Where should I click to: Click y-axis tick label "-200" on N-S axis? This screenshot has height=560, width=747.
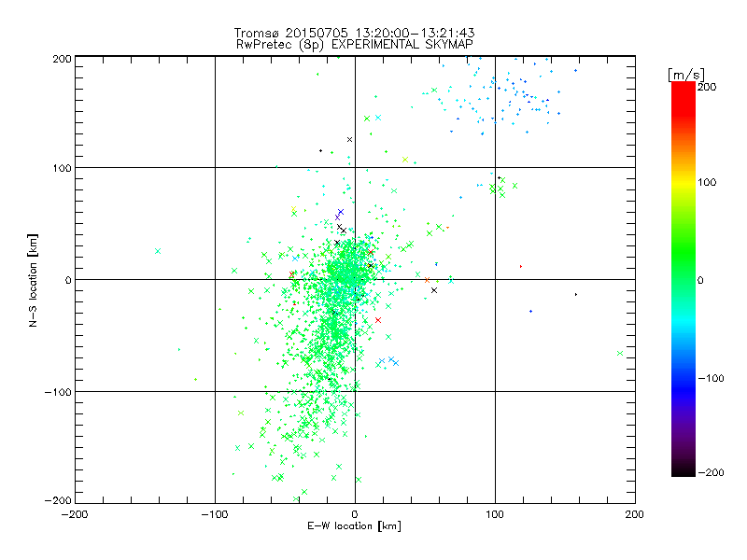pos(58,500)
